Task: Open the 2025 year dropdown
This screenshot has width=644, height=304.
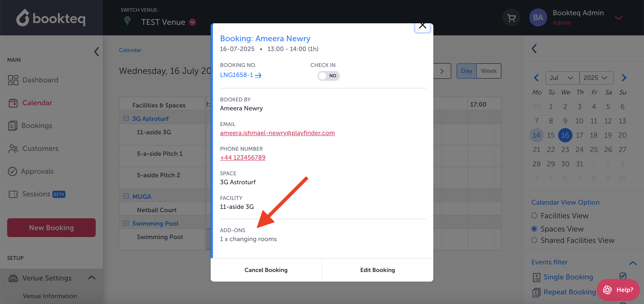Action: (596, 78)
